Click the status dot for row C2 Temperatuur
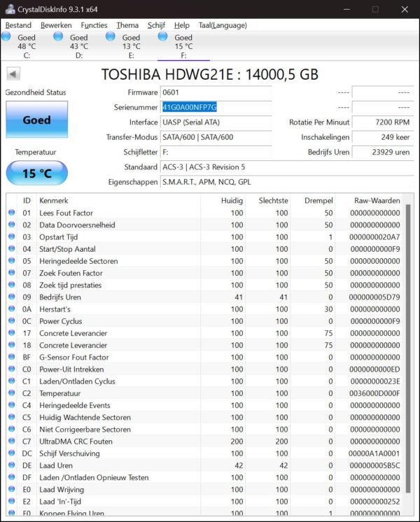This screenshot has height=522, width=420. click(12, 393)
